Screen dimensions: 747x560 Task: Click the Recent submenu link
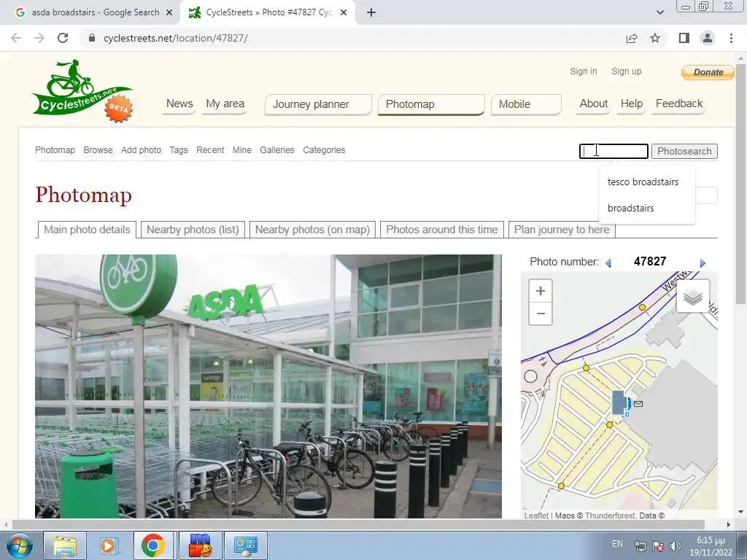coord(210,150)
